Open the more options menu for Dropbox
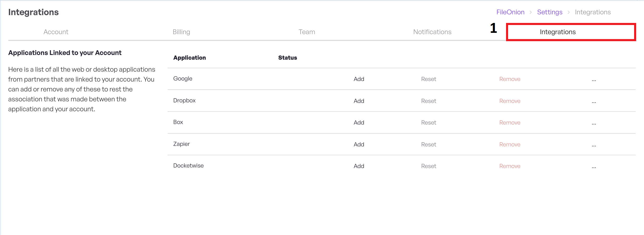 594,102
